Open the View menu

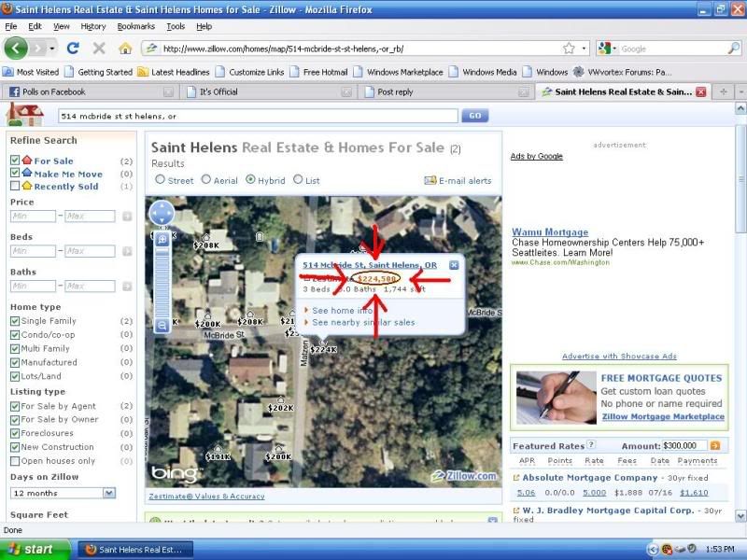tap(61, 27)
